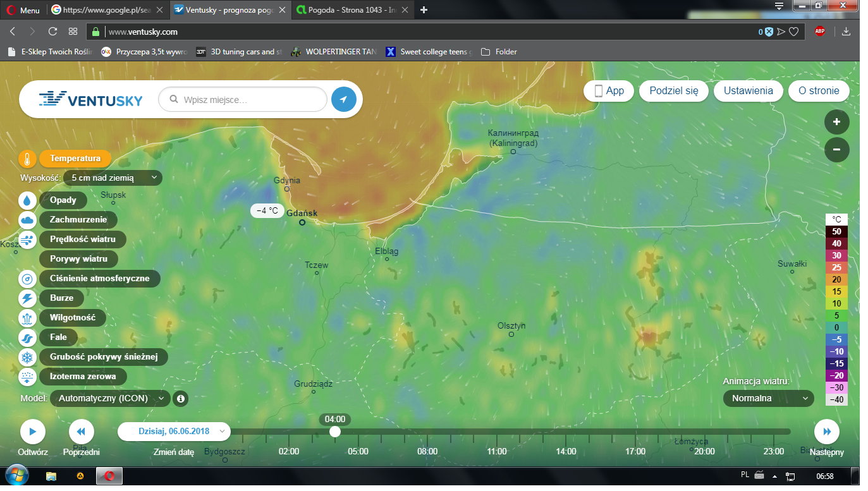Screen dimensions: 868x491
Task: Click the snowflake snow cover icon
Action: (x=28, y=357)
